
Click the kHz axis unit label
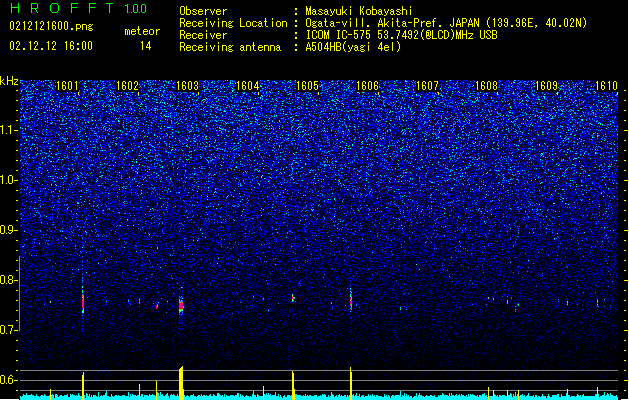[9, 81]
